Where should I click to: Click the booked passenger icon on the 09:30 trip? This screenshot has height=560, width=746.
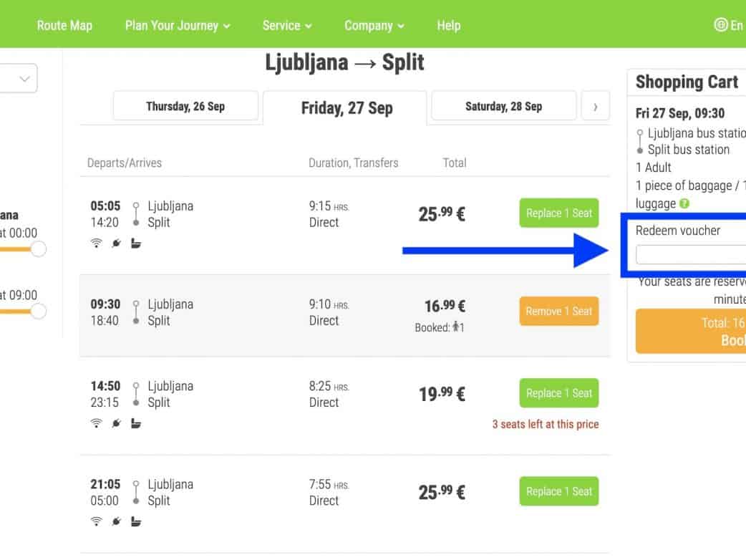455,328
